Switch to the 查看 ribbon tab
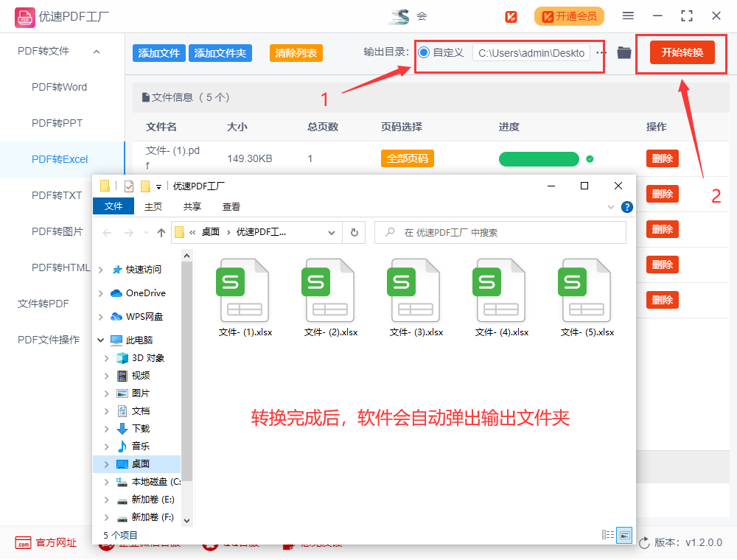Image resolution: width=737 pixels, height=560 pixels. [x=231, y=206]
